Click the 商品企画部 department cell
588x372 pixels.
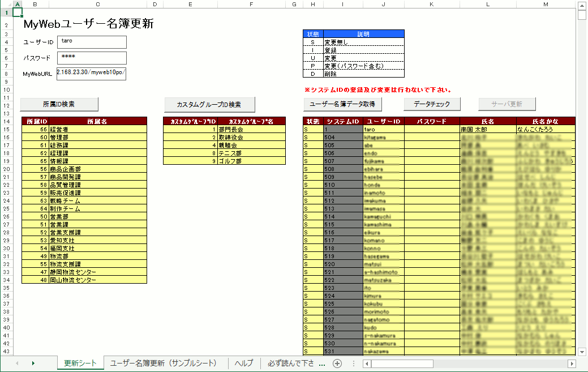[x=98, y=169]
